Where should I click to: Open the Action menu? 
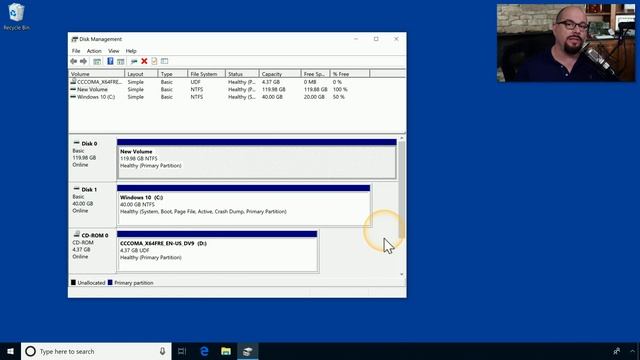[x=94, y=51]
